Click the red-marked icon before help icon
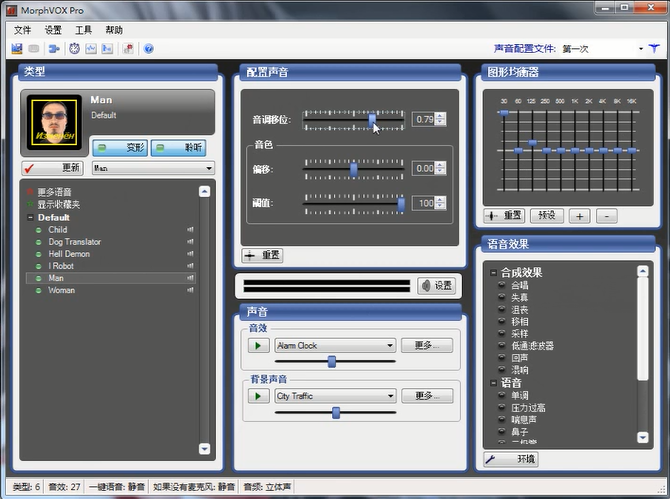This screenshot has width=670, height=499. pos(128,49)
